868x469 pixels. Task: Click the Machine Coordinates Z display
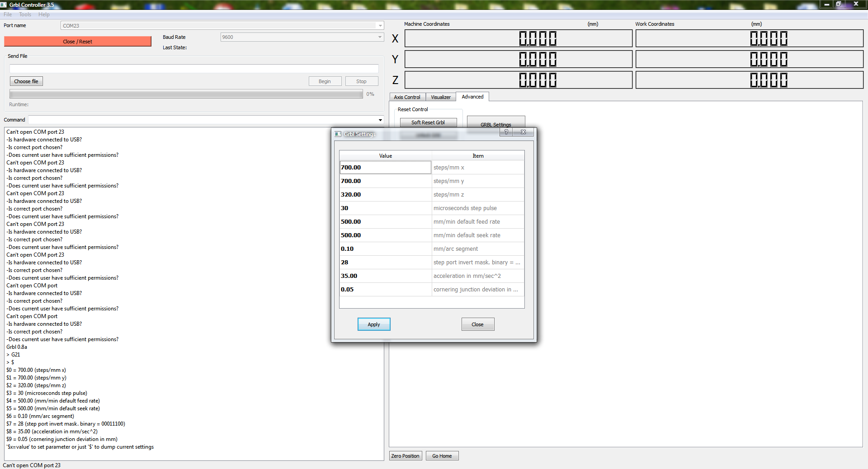(519, 80)
